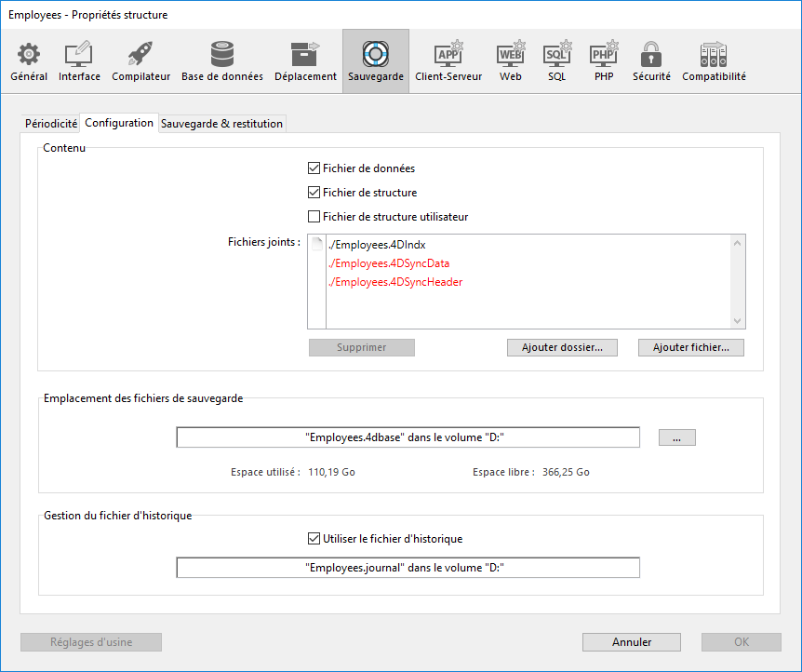This screenshot has width=802, height=672.
Task: Open the SQL settings page
Action: coord(556,61)
